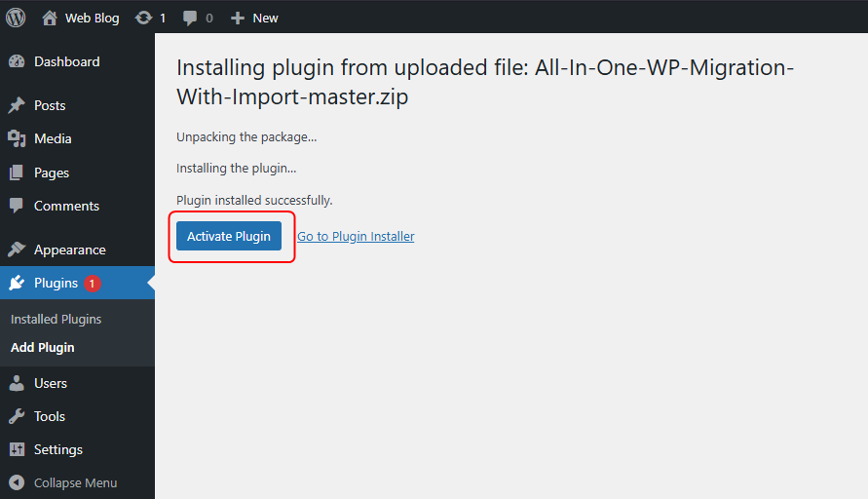Select the Appearance paintbrush icon
The image size is (868, 499).
(17, 250)
